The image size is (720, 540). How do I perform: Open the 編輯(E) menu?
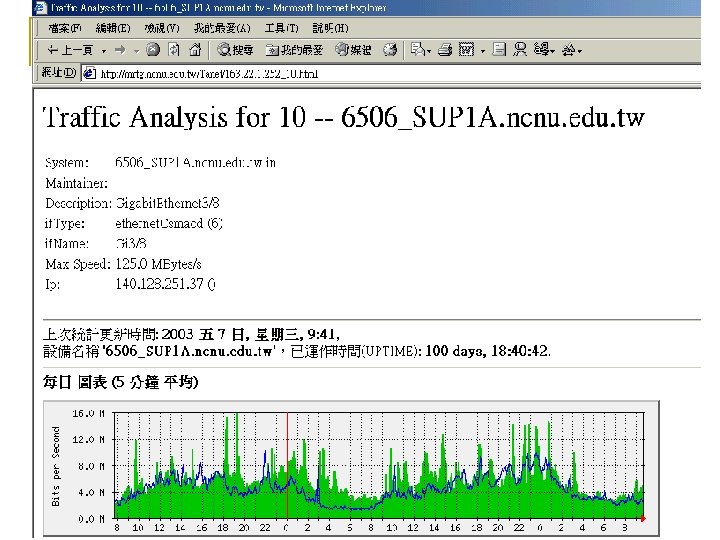coord(113,28)
